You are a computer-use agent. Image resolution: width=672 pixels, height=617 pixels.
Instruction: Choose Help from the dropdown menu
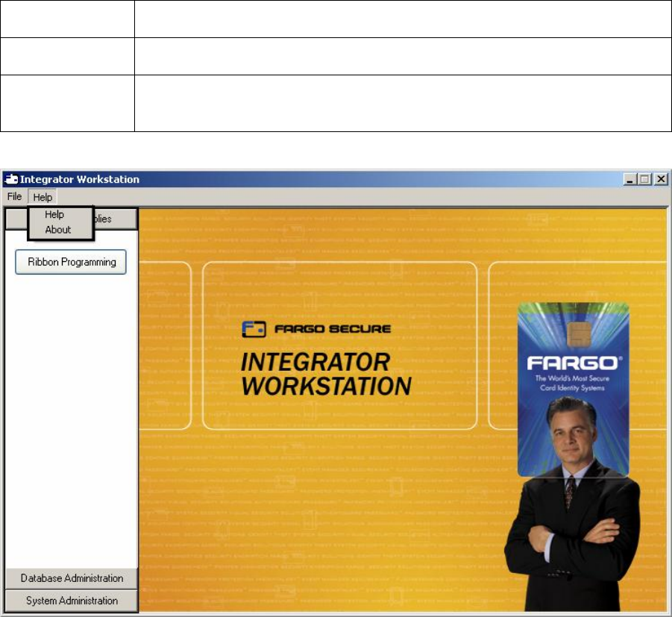(x=54, y=214)
